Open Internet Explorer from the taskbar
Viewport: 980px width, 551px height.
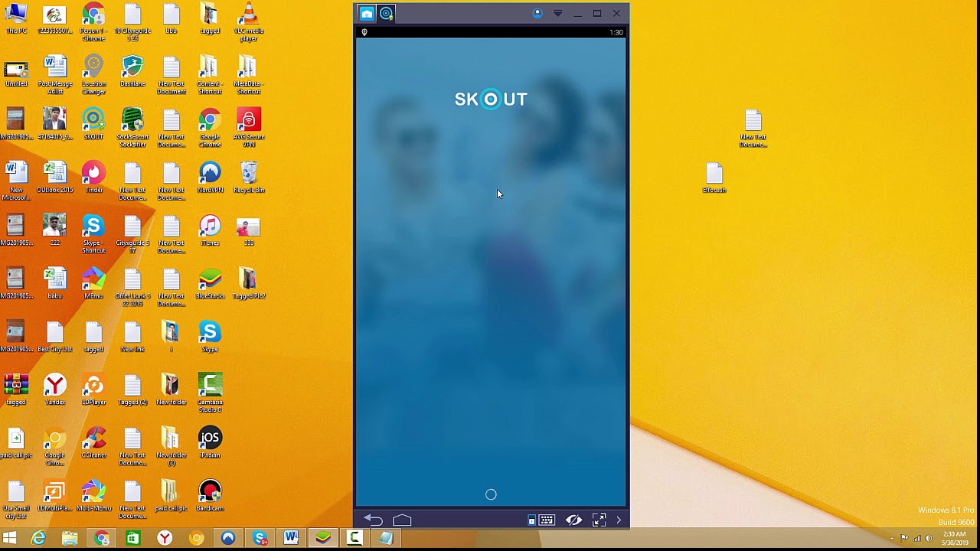[x=38, y=539]
